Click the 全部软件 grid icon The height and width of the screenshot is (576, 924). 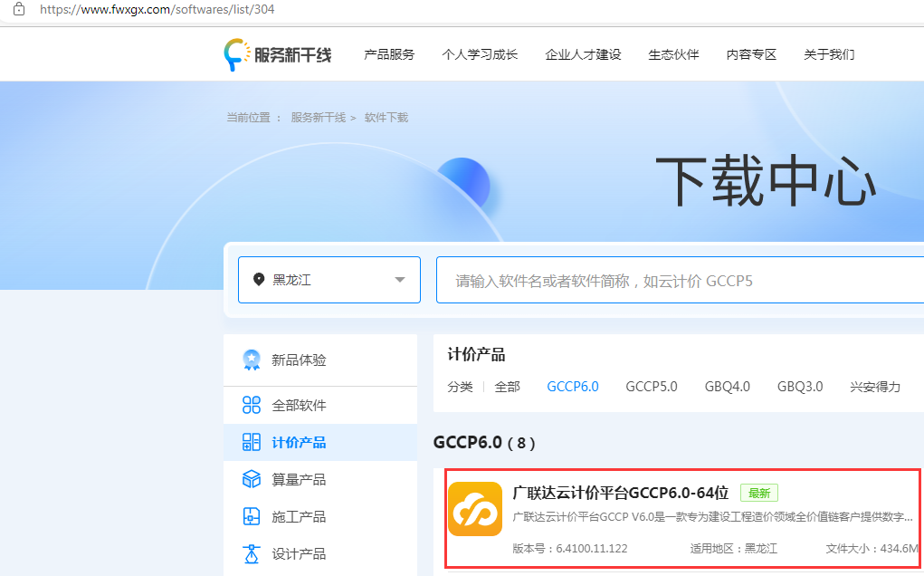[252, 405]
